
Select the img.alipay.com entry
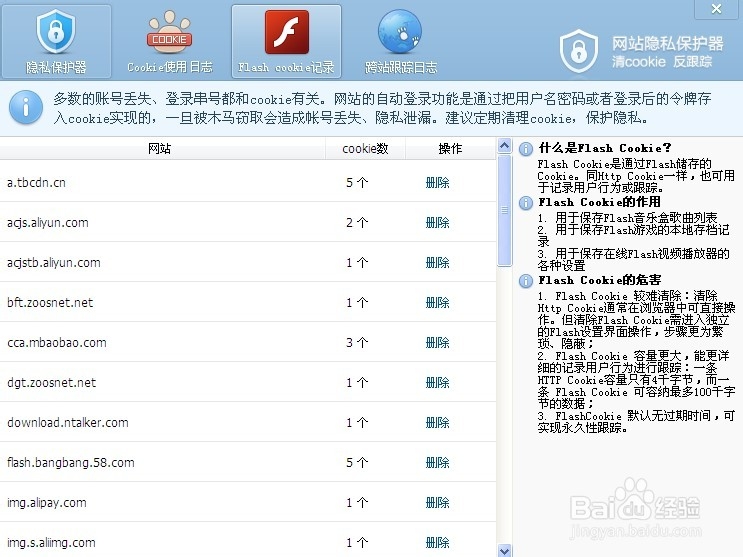(248, 502)
